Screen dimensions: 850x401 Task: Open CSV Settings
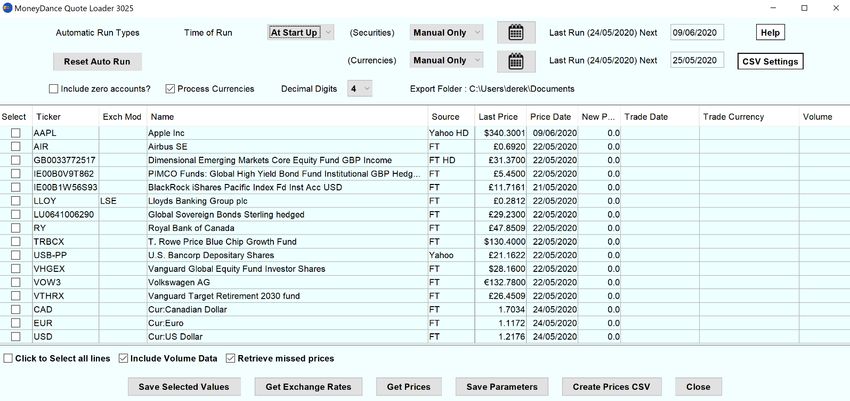[x=770, y=61]
